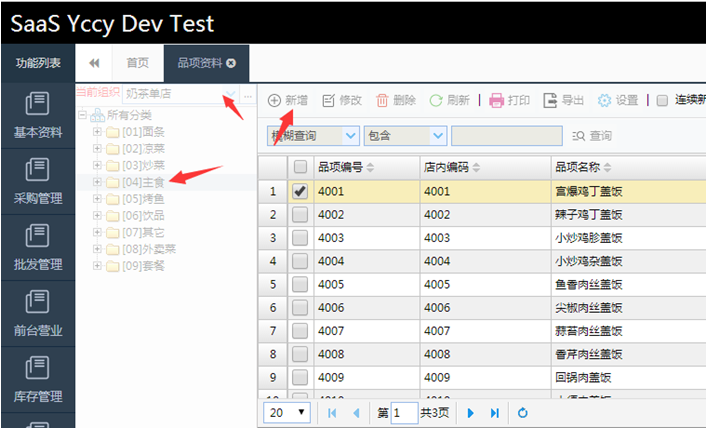This screenshot has width=709, height=432.
Task: Check the row 4006 checkbox
Action: (300, 308)
